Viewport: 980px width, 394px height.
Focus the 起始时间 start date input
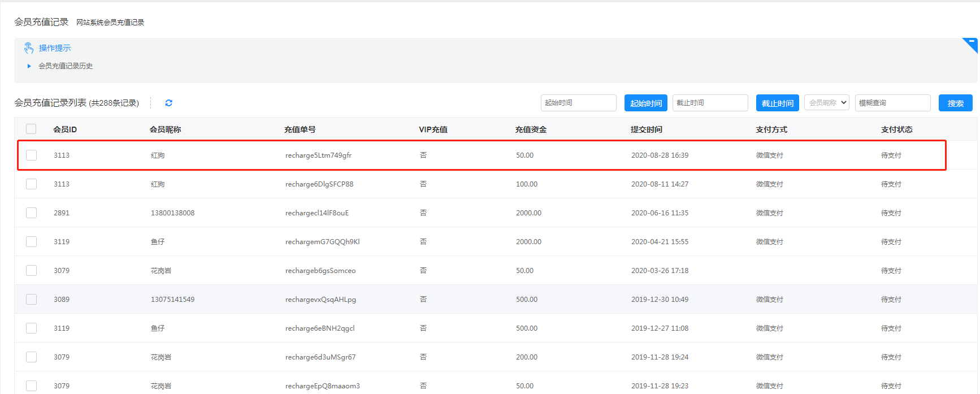click(578, 103)
